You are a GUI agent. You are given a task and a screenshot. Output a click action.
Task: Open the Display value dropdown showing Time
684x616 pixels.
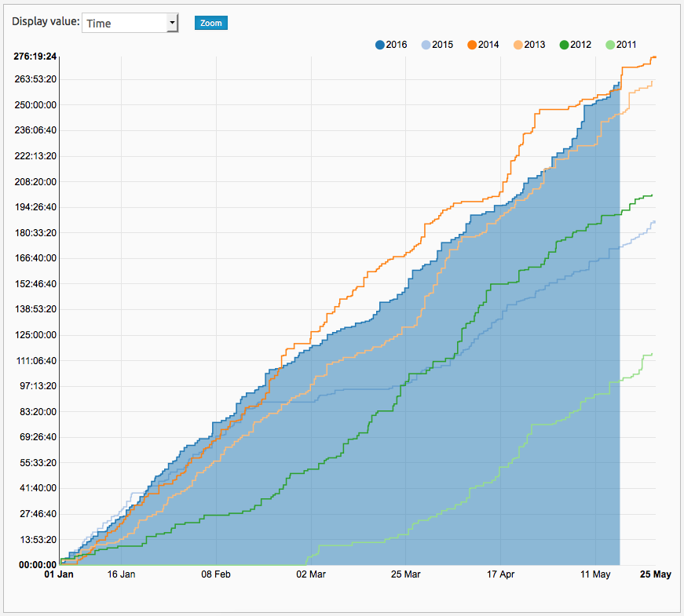click(130, 23)
